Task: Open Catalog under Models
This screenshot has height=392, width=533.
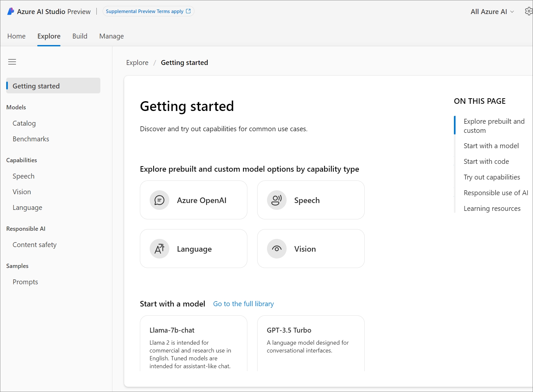Action: click(x=24, y=123)
